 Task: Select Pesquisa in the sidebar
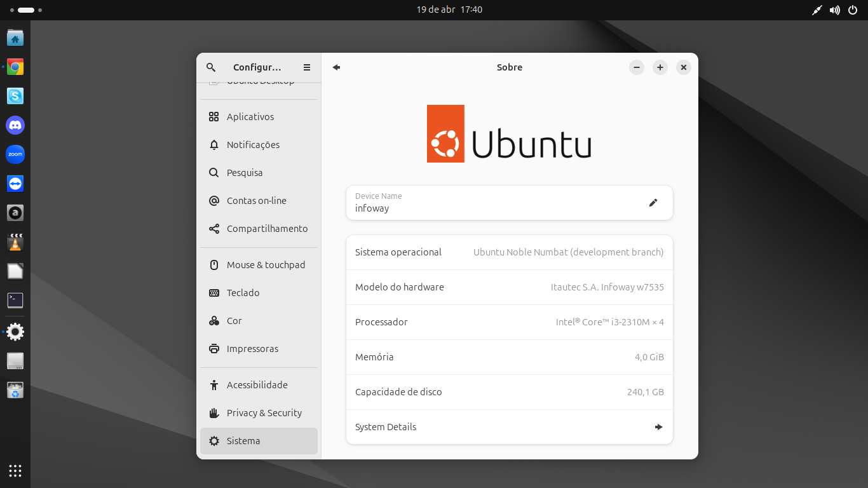click(259, 173)
